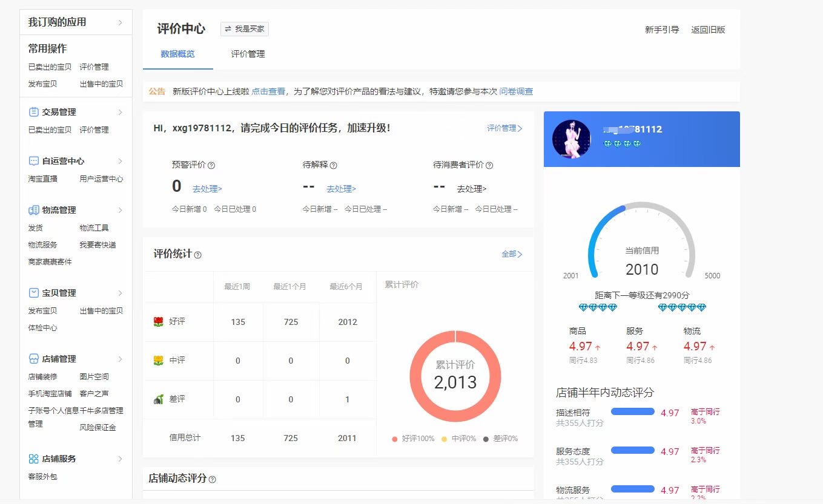Open 我要寄快递 in sidebar
Screen dimensions: 823x504
98,245
